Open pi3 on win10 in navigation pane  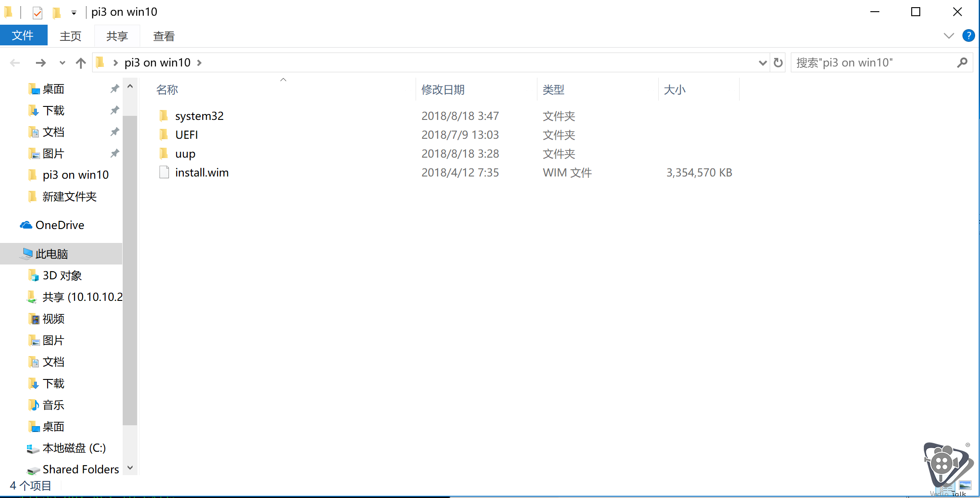click(x=75, y=175)
